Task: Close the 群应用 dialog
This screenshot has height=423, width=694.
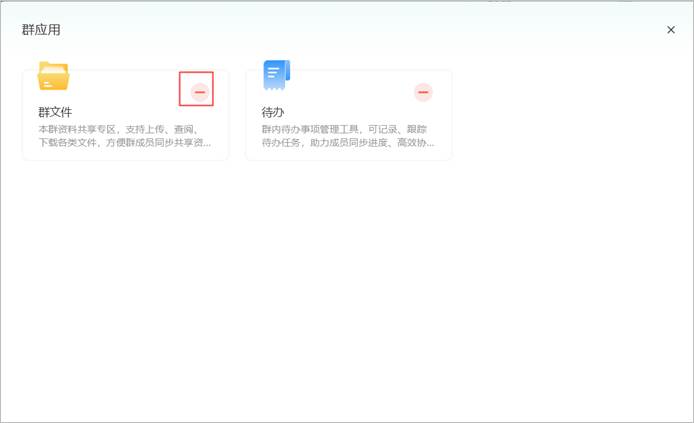Action: pos(671,30)
